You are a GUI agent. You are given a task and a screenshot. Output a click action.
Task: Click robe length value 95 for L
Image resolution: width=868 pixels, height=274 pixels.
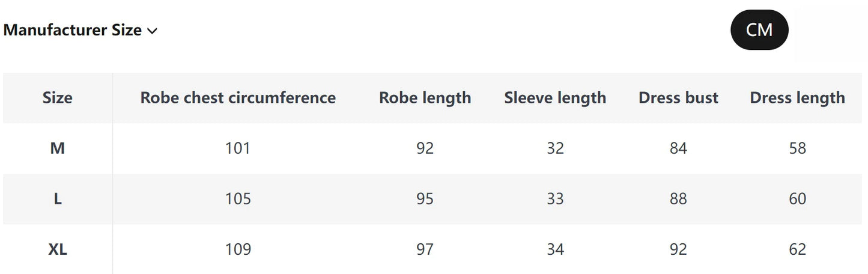(425, 199)
